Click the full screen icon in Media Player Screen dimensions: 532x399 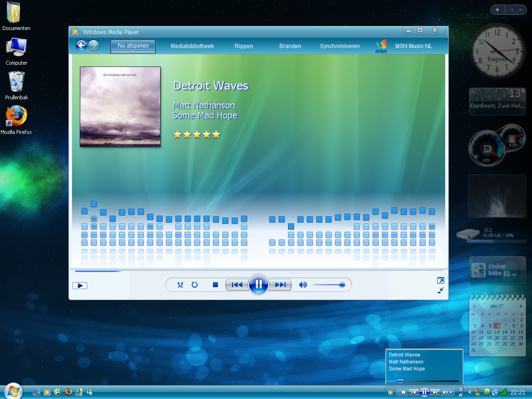click(441, 280)
